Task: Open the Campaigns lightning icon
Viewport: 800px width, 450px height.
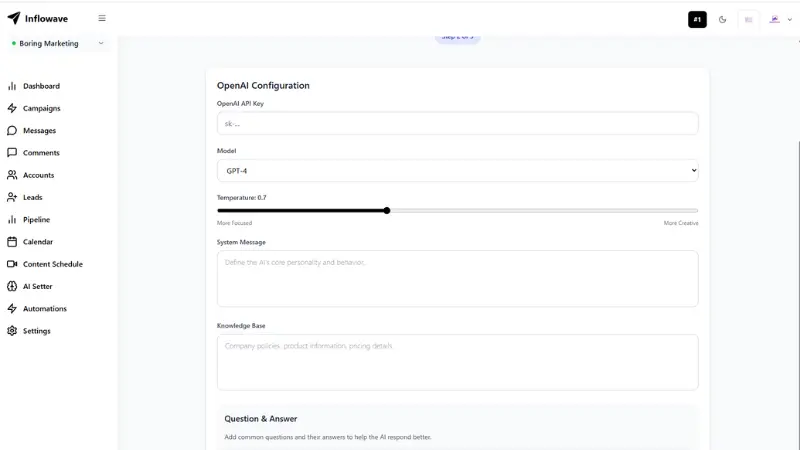Action: click(x=12, y=108)
